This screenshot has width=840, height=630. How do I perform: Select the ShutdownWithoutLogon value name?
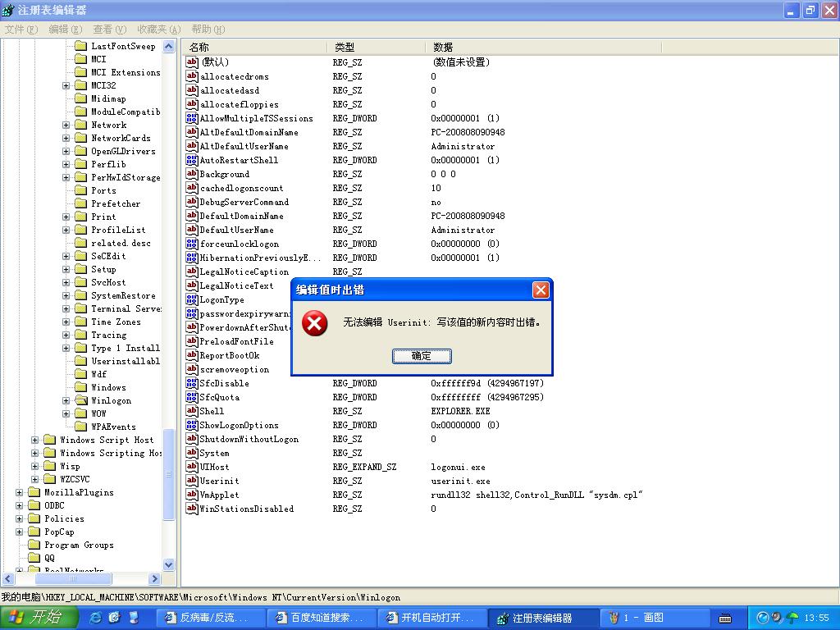coord(249,440)
